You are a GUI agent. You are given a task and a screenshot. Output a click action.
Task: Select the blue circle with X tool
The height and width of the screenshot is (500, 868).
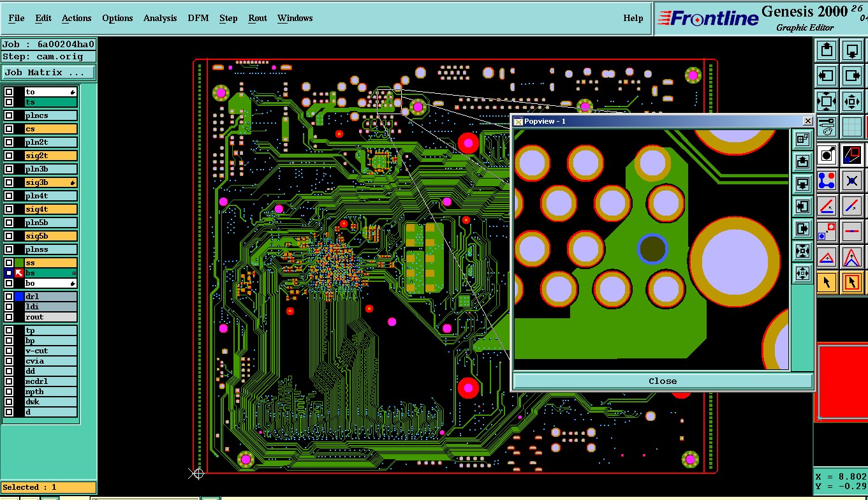pos(853,180)
